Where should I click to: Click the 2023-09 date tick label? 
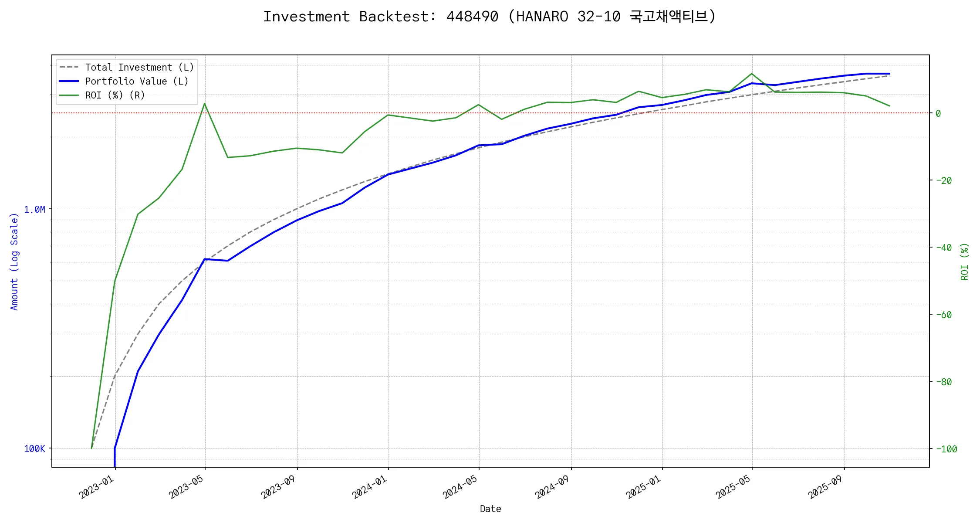278,487
